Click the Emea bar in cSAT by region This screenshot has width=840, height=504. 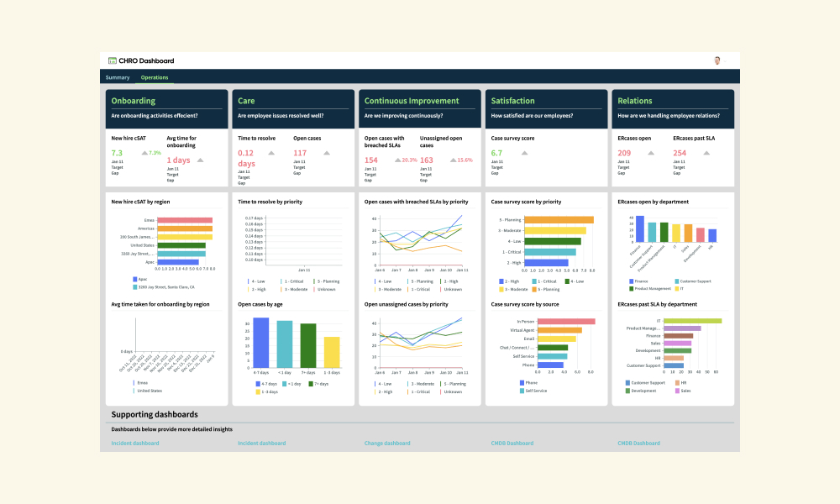point(185,220)
